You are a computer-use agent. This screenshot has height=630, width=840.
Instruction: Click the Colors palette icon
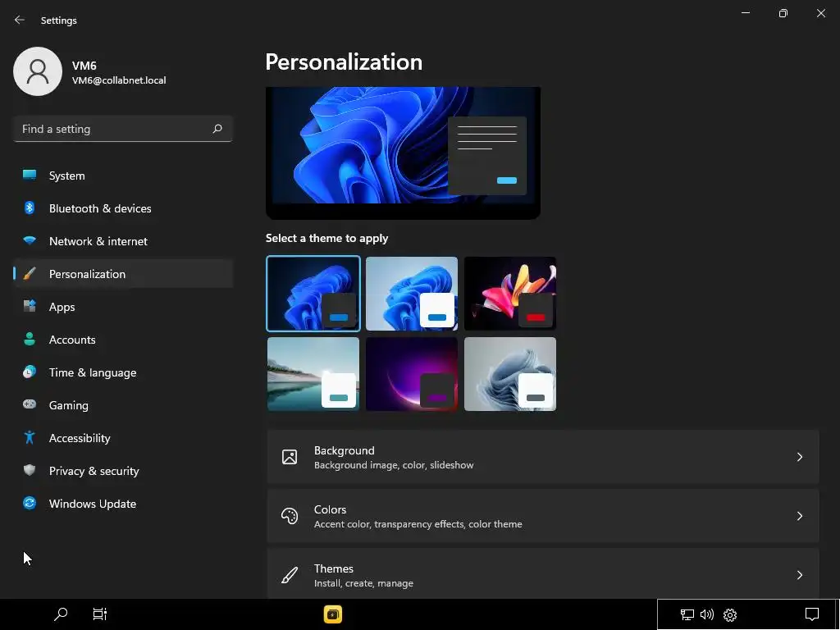pyautogui.click(x=290, y=516)
